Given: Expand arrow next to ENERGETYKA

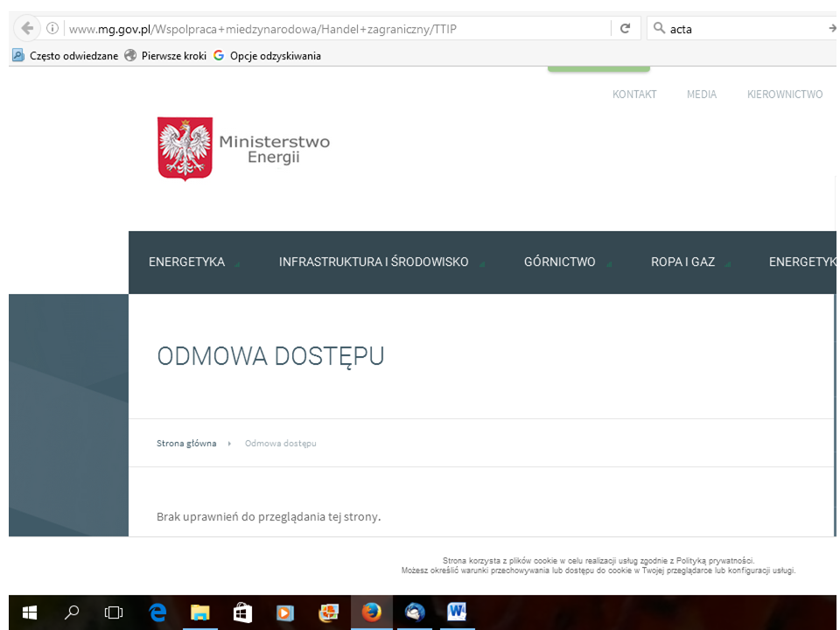Looking at the screenshot, I should click(x=237, y=264).
